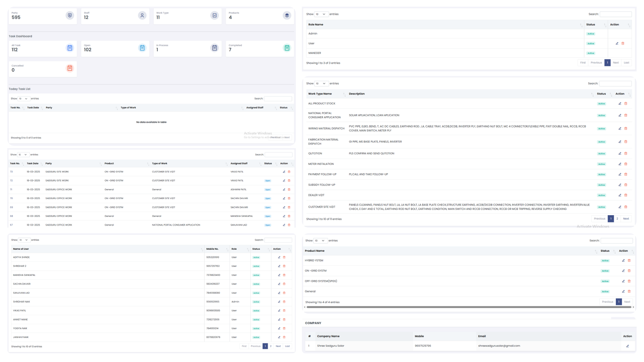Edit task number 73
This screenshot has height=362, width=644.
coord(284,172)
